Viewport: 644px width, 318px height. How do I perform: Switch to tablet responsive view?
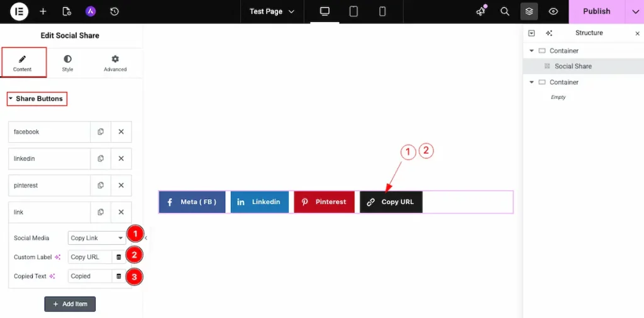353,11
